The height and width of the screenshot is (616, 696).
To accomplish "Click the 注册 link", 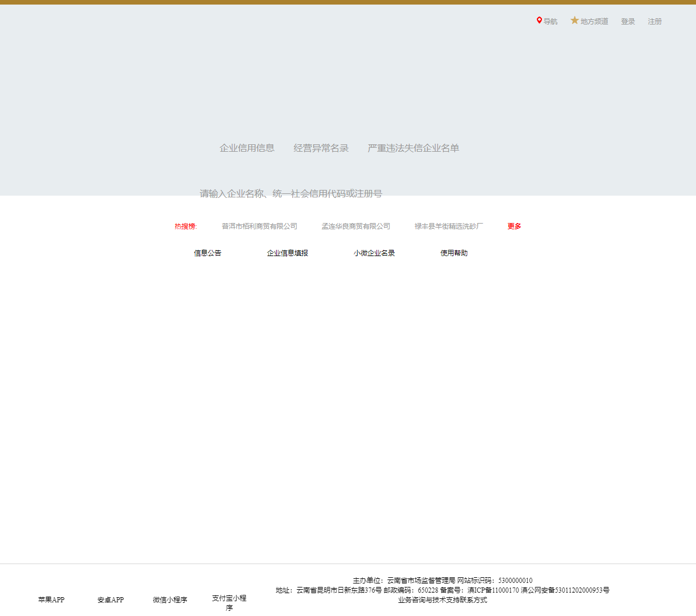I will [x=654, y=21].
